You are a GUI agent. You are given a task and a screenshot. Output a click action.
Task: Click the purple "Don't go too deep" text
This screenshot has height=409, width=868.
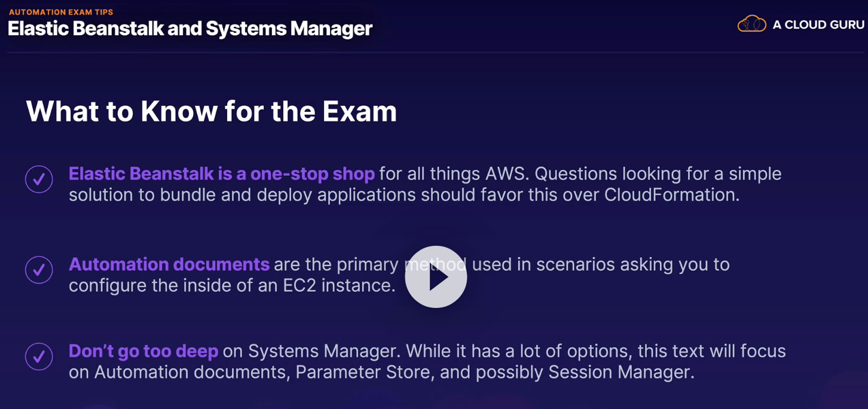pyautogui.click(x=143, y=351)
